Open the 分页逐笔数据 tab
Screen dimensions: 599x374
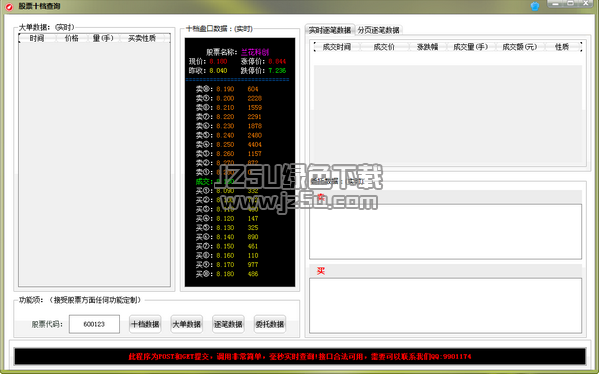[379, 30]
